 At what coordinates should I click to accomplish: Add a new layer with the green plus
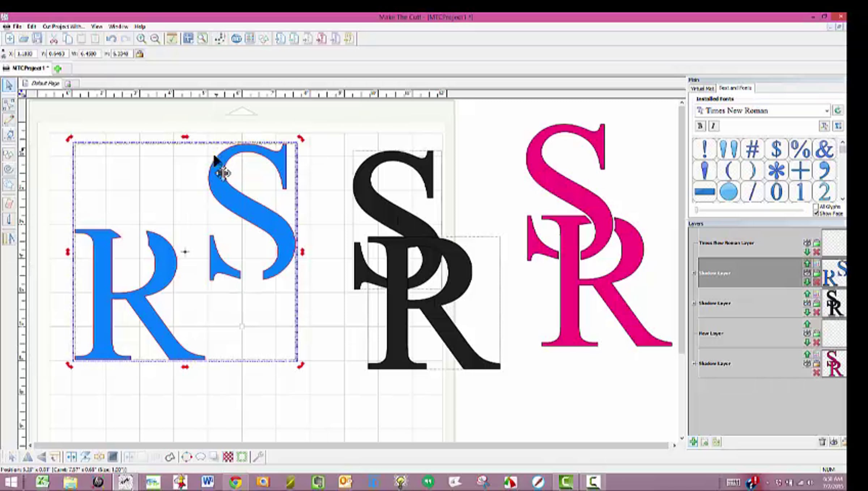click(693, 441)
